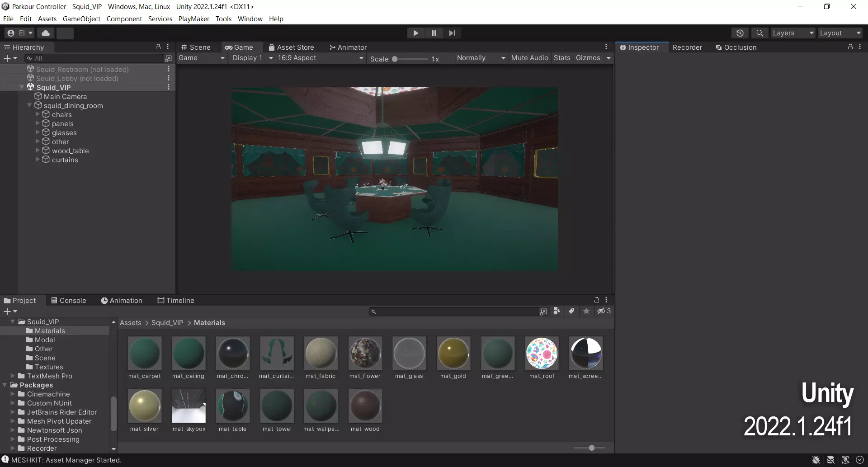Open the Layers dropdown

tap(793, 33)
